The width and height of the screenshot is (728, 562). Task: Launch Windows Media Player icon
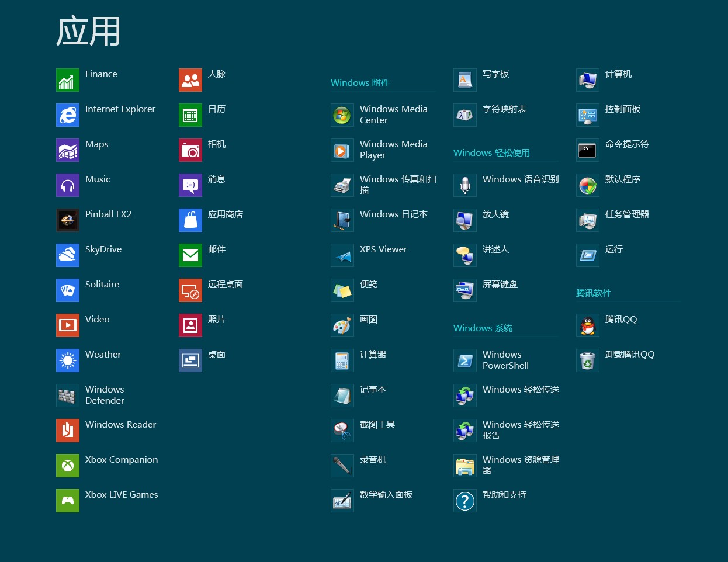[x=342, y=150]
